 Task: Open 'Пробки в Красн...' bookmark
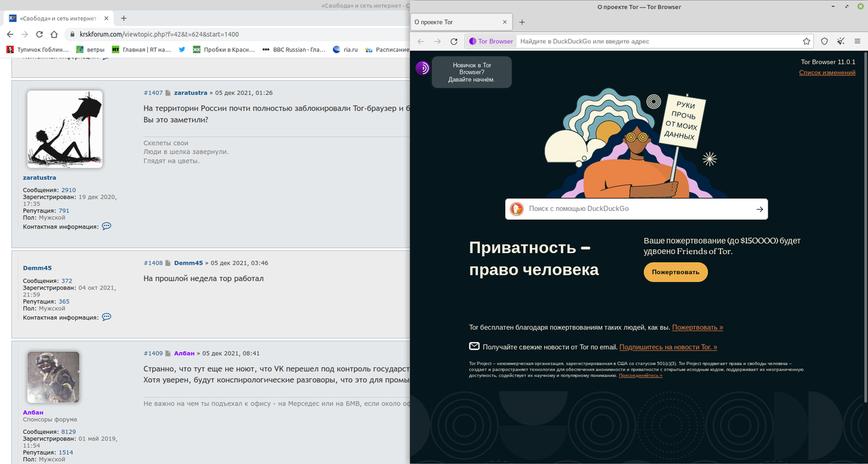[x=224, y=50]
